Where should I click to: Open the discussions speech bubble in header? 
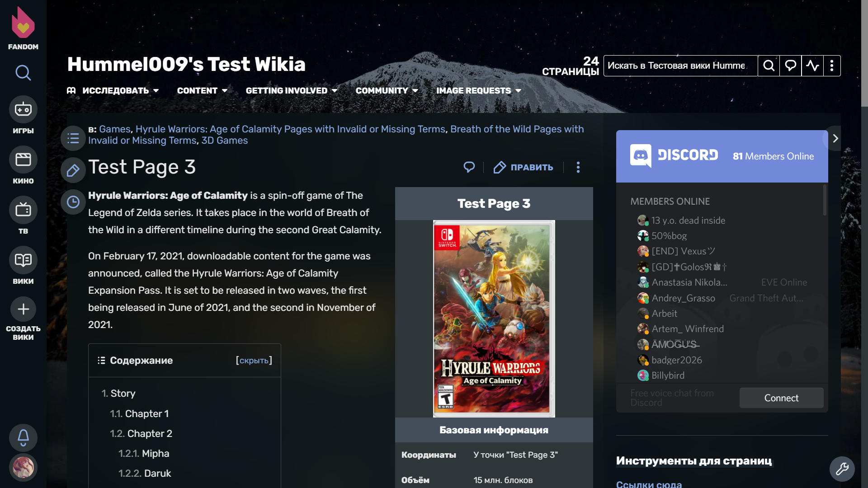(x=790, y=66)
